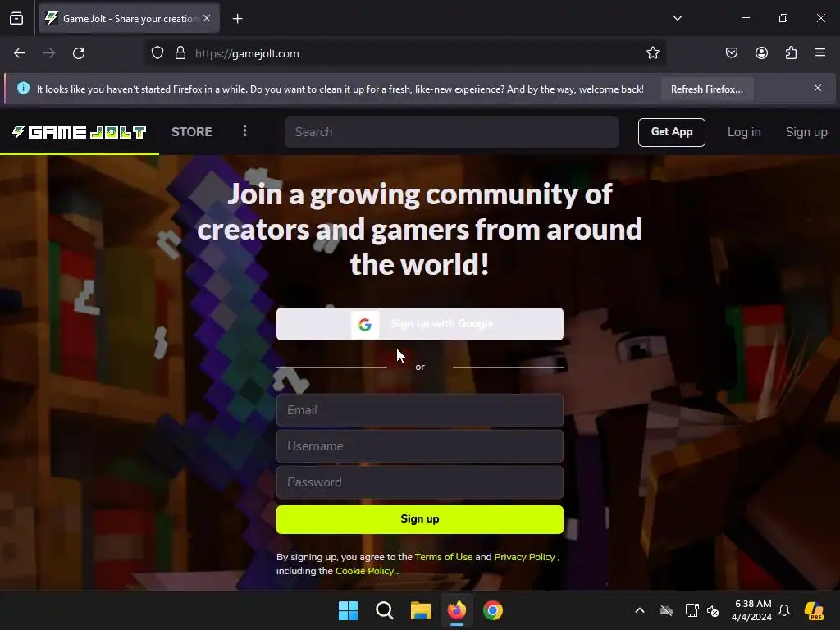Sign up with Google button
Image resolution: width=840 pixels, height=630 pixels.
[x=420, y=324]
